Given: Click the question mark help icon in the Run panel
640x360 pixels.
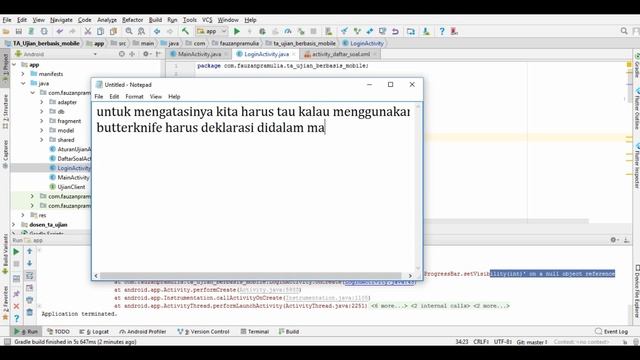Looking at the screenshot, I should coord(16,318).
